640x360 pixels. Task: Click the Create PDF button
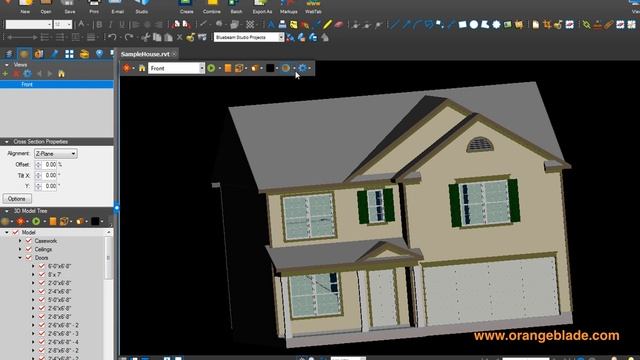point(186,6)
